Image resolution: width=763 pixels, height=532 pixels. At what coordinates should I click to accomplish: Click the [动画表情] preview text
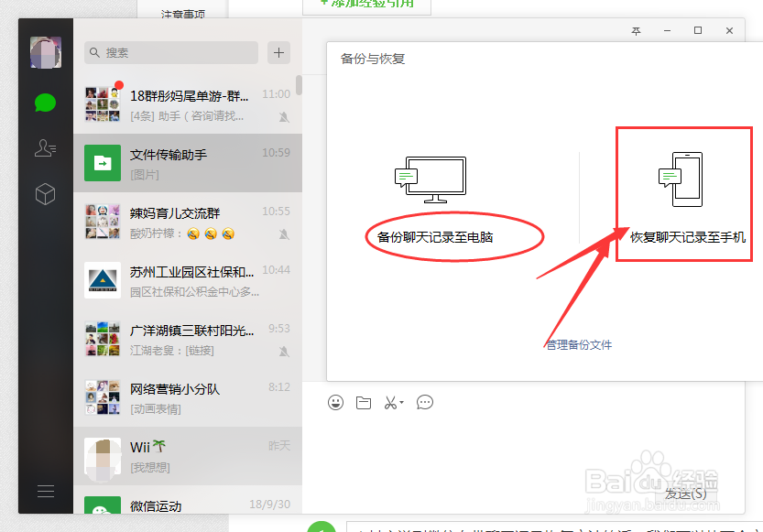point(155,409)
